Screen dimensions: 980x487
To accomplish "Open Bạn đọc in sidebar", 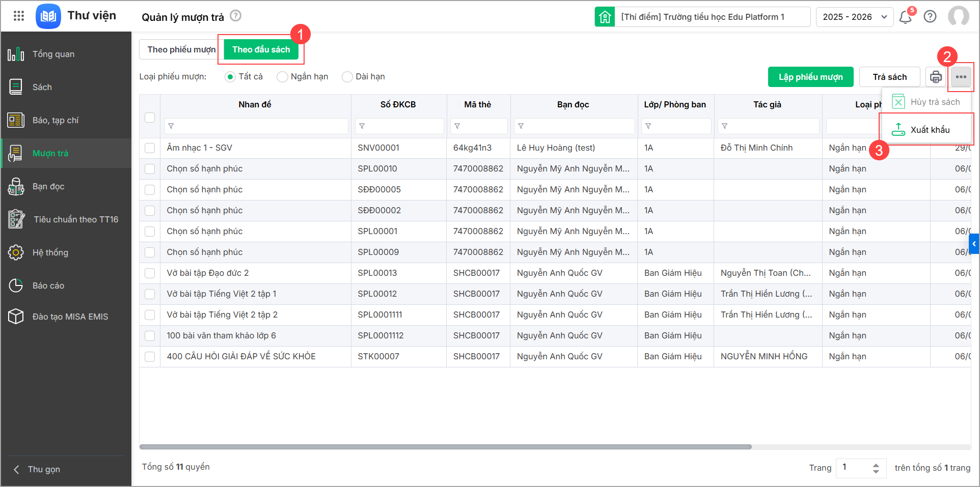I will 66,186.
